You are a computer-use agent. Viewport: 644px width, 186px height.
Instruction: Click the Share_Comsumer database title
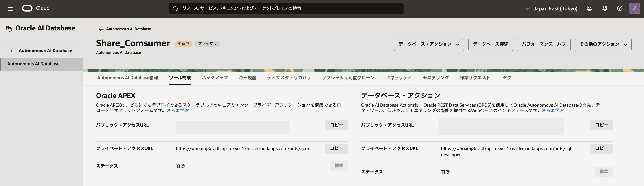pyautogui.click(x=133, y=43)
